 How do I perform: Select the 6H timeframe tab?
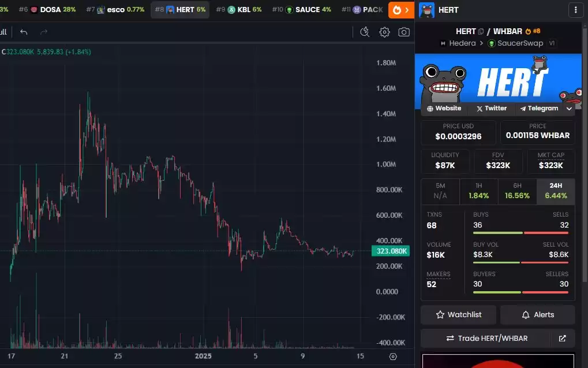(517, 192)
